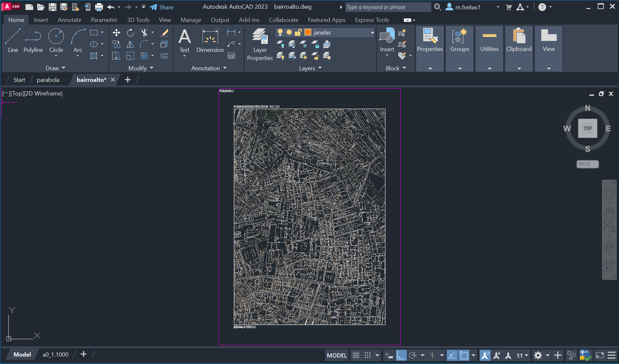
Task: Click the Mirror tool icon
Action: [130, 44]
